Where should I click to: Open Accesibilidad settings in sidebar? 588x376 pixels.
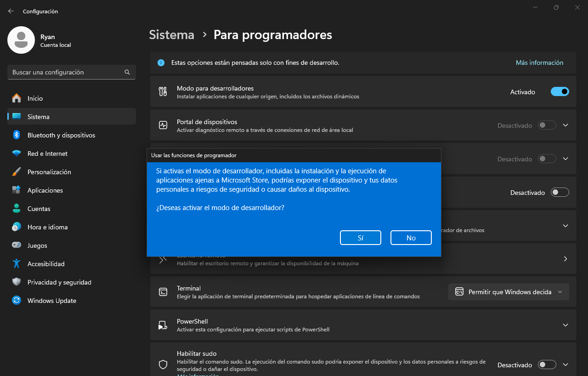72,263
